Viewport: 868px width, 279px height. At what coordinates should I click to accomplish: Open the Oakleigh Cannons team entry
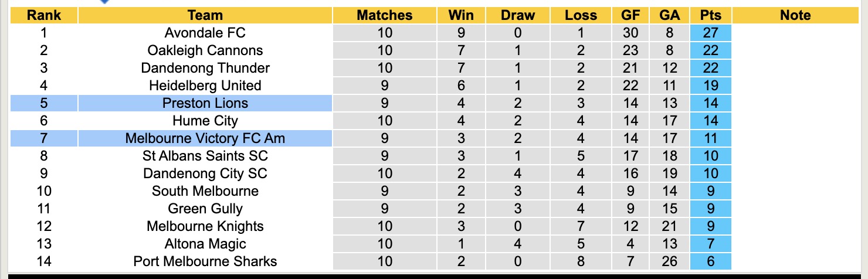coord(205,50)
